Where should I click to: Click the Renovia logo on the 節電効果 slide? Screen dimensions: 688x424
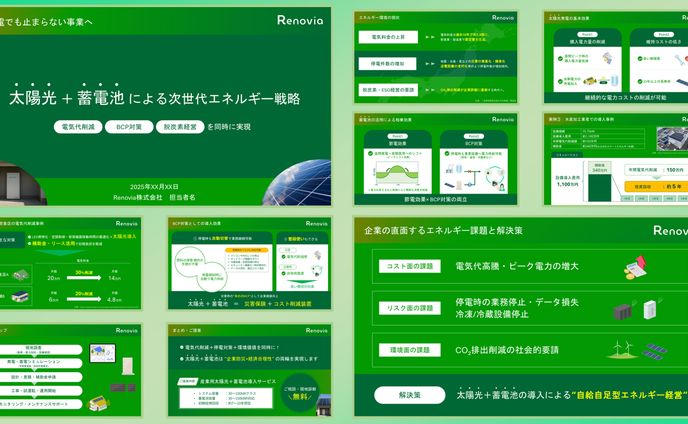(x=502, y=119)
